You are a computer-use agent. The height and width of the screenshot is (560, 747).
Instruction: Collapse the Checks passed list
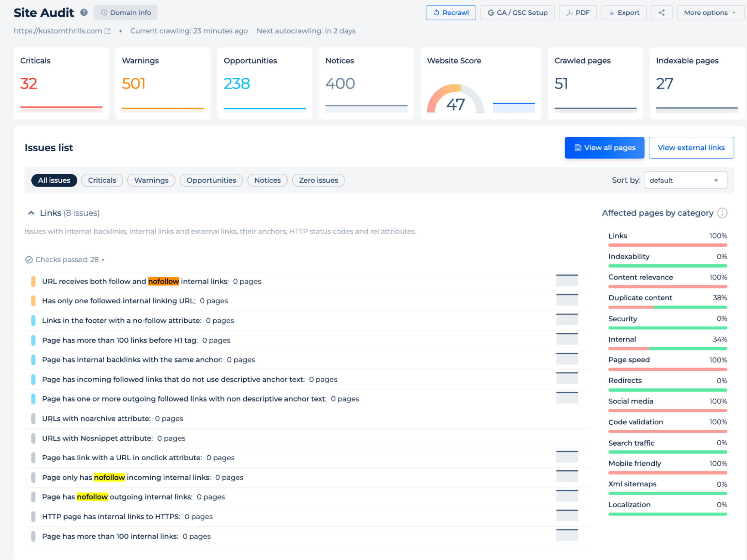coord(104,259)
